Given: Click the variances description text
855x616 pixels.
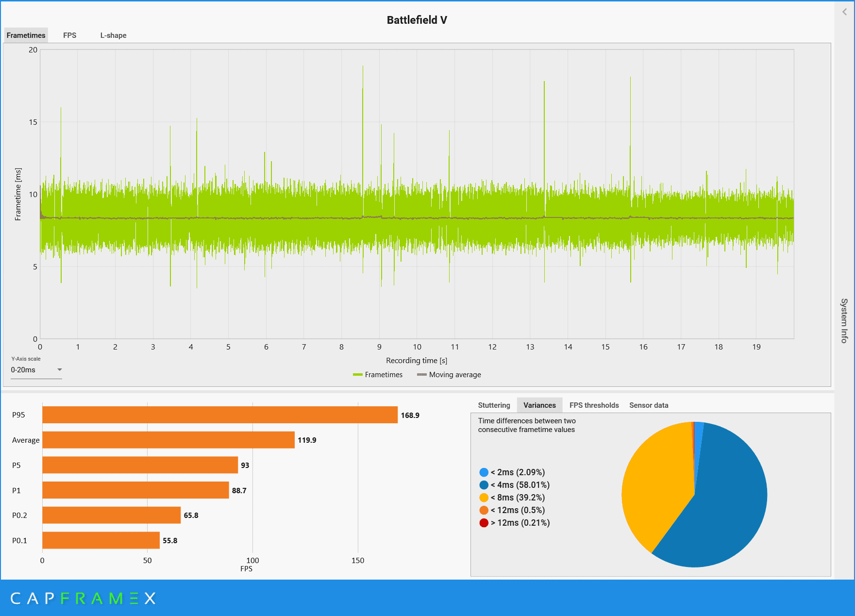Looking at the screenshot, I should point(527,425).
